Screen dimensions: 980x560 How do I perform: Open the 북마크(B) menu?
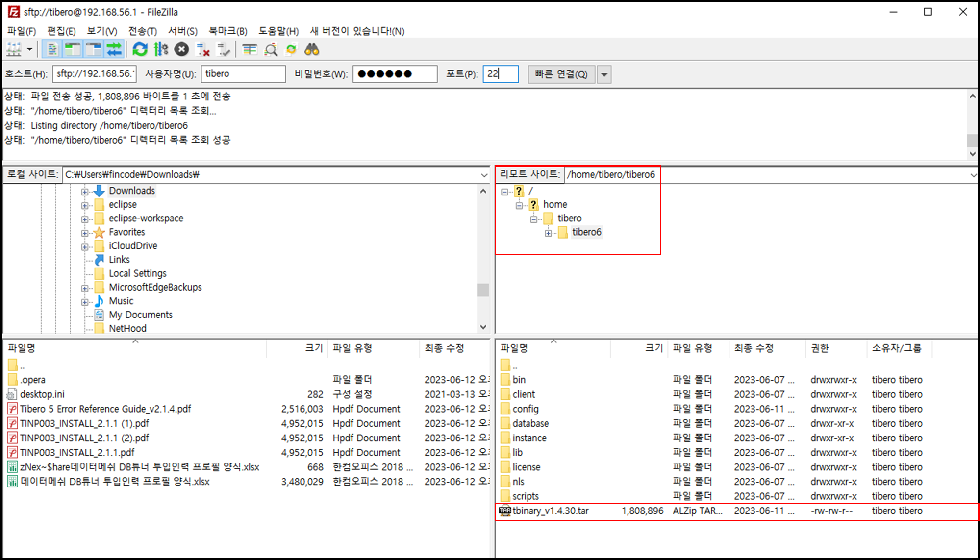[x=227, y=31]
